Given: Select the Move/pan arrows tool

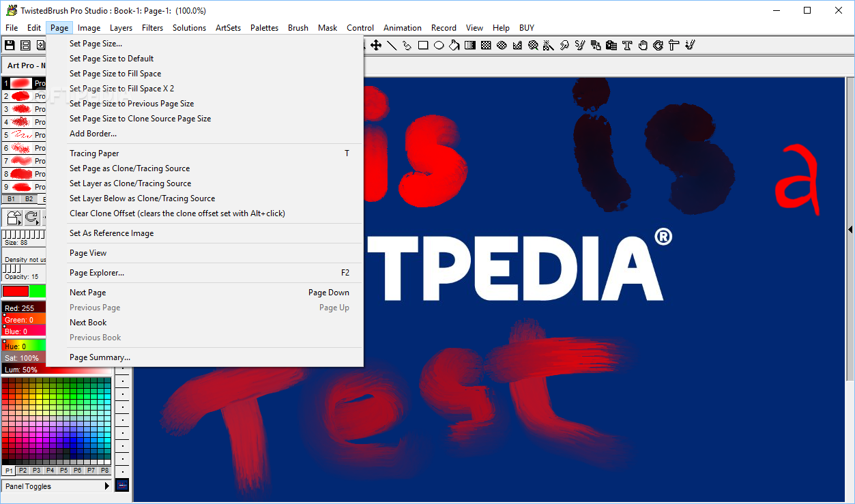Looking at the screenshot, I should coord(376,45).
